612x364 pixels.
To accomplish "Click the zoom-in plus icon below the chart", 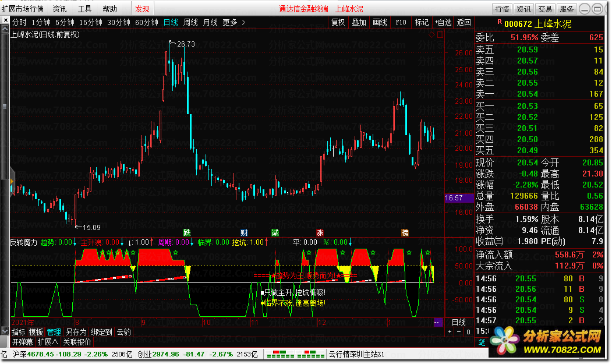I will tap(450, 332).
